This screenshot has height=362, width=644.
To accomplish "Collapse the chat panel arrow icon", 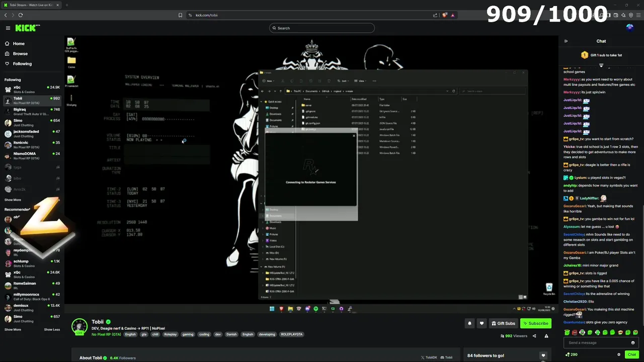I will point(566,41).
